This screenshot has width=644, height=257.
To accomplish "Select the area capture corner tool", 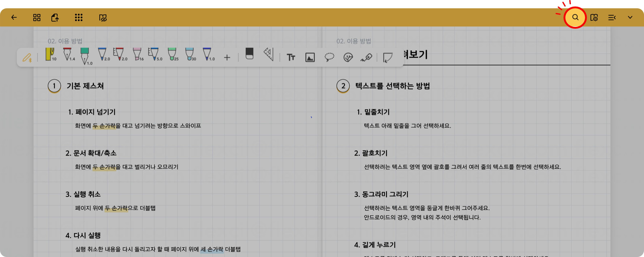I will pyautogui.click(x=388, y=58).
